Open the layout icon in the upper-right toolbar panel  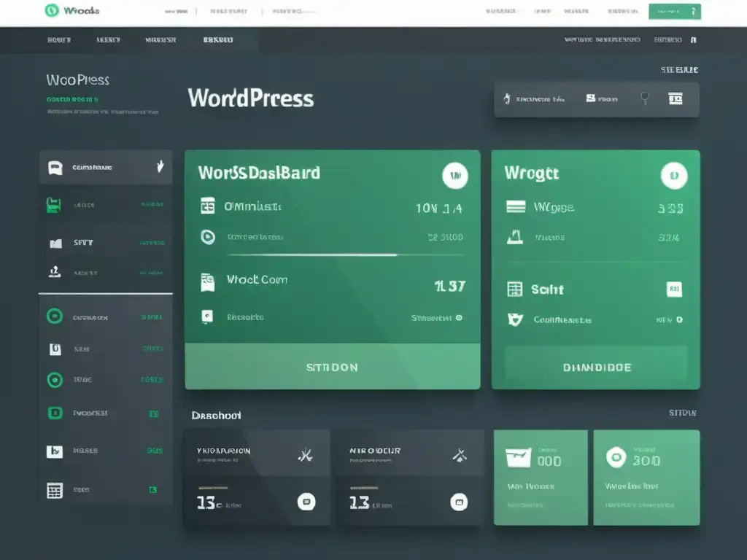[x=676, y=98]
